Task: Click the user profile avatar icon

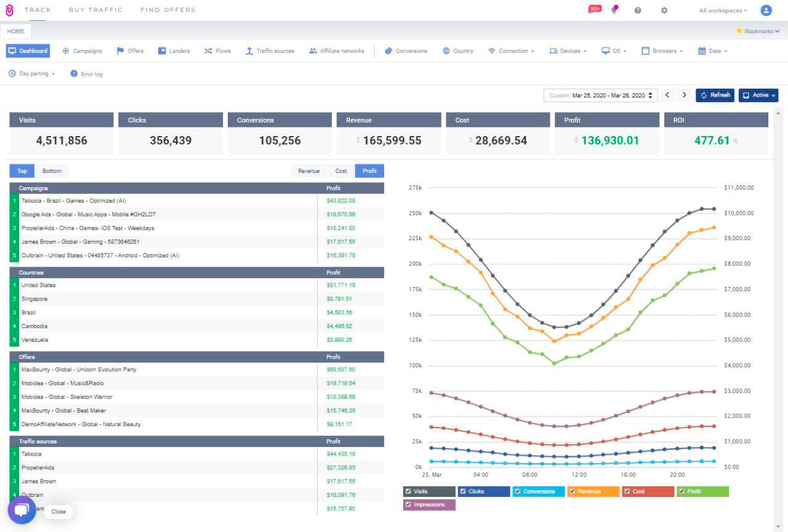Action: coord(766,10)
